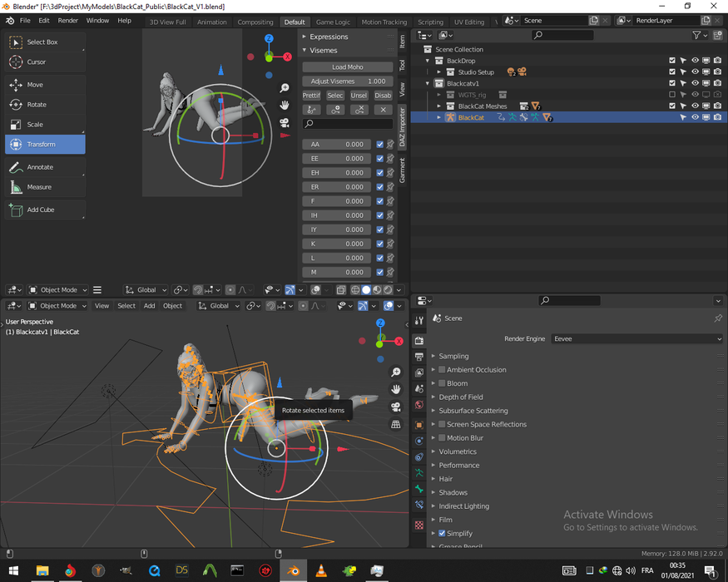Screen dimensions: 728x582
Task: Click the Disab button
Action: (x=383, y=96)
